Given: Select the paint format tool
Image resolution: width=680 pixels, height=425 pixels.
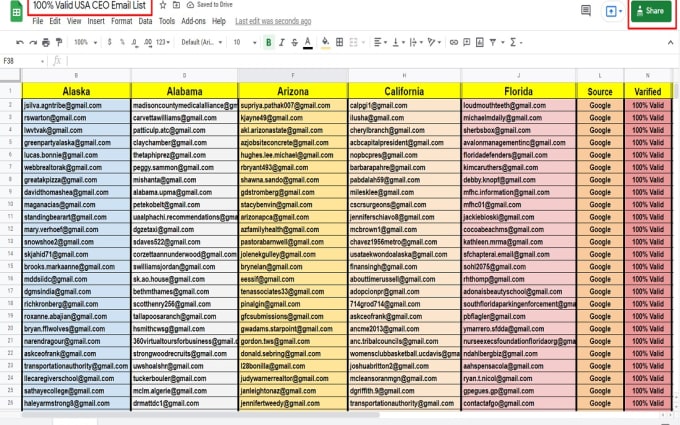Looking at the screenshot, I should pyautogui.click(x=59, y=42).
